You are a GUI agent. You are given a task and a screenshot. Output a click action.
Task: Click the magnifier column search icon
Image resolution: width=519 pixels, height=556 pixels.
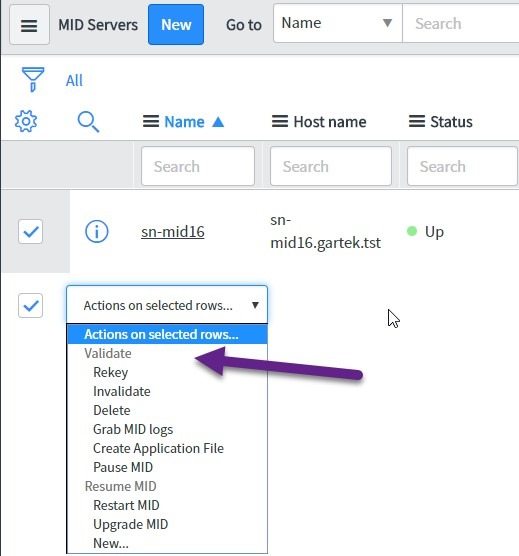click(88, 122)
